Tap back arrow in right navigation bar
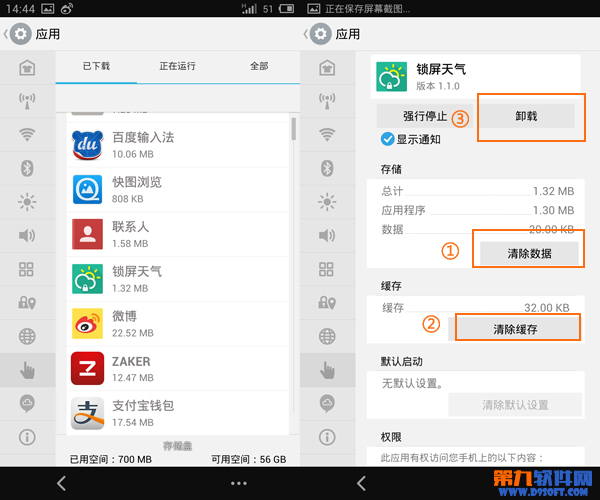 pos(362,483)
